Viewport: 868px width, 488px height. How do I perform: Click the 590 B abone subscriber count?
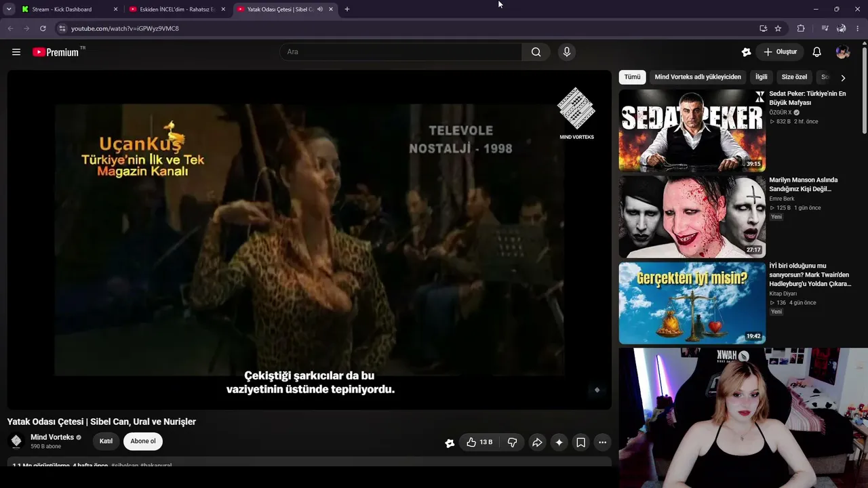click(x=46, y=447)
